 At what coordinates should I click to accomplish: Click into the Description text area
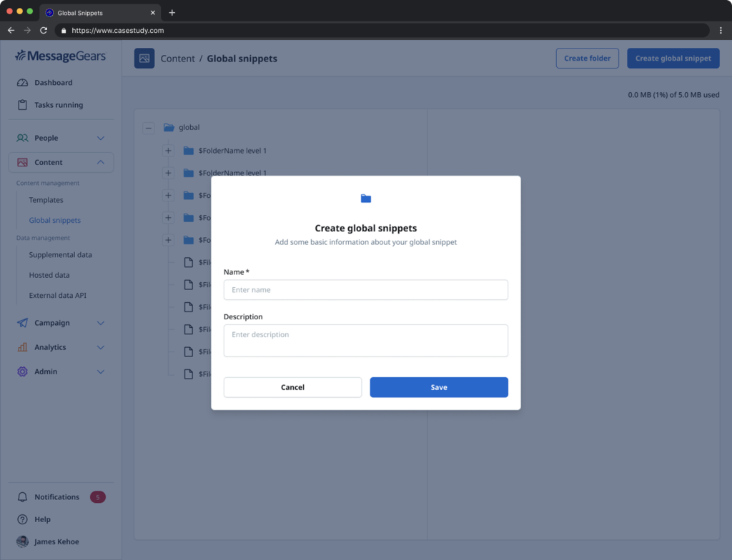click(x=365, y=341)
